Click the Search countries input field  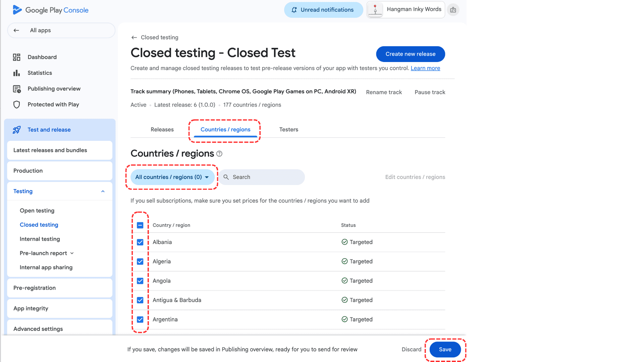(262, 177)
